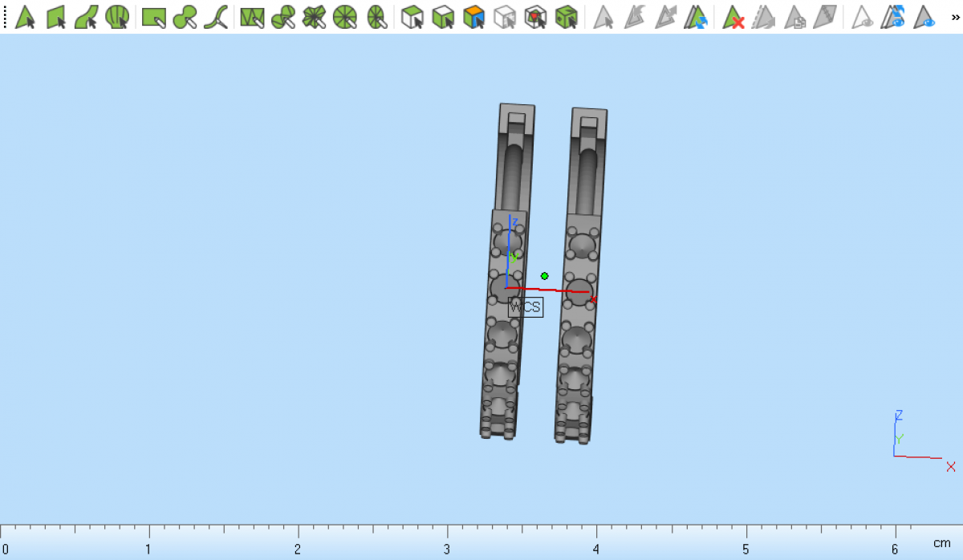Click the round segmented circle marking tool
Screen dimensions: 963x560
point(345,17)
